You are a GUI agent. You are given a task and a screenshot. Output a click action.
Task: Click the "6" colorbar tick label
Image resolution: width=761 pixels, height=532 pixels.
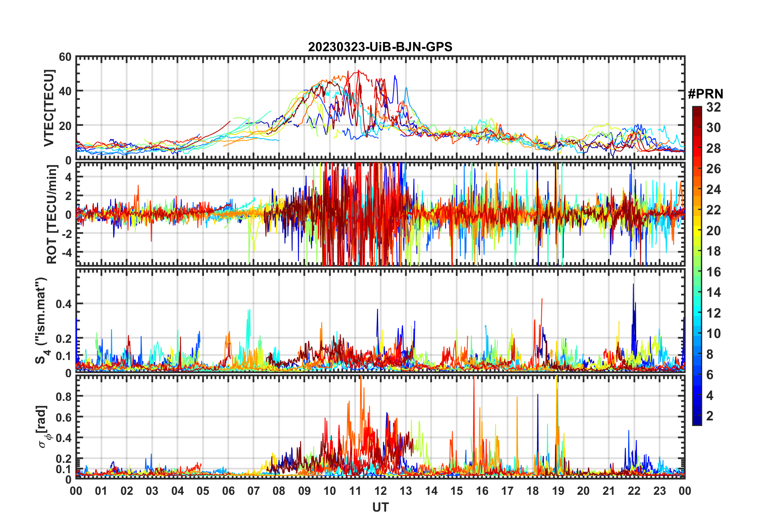(710, 375)
